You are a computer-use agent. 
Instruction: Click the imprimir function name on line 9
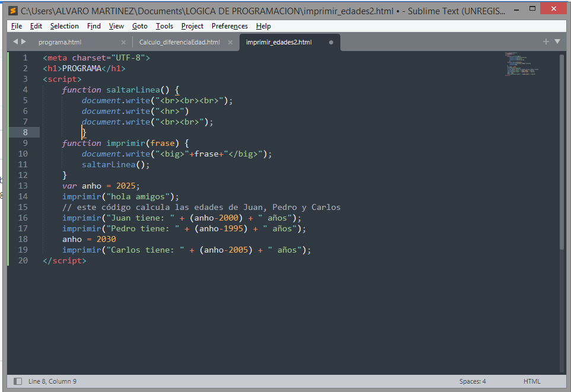(x=126, y=143)
